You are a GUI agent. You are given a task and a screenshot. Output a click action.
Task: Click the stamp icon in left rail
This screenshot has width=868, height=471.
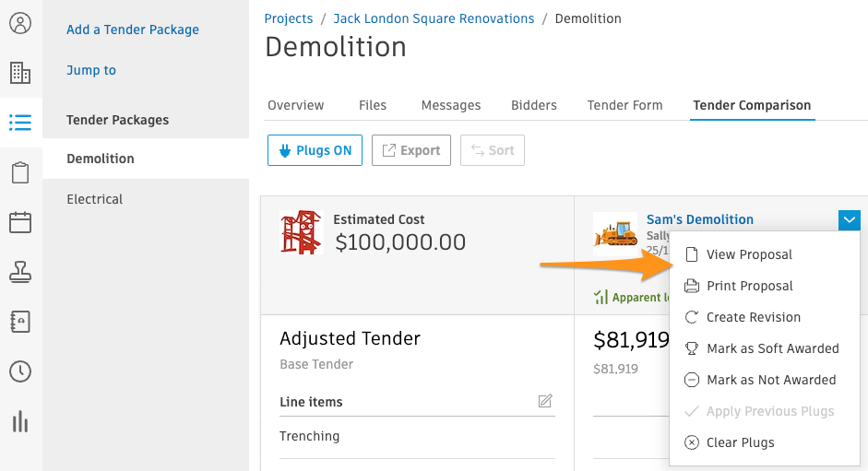(20, 272)
